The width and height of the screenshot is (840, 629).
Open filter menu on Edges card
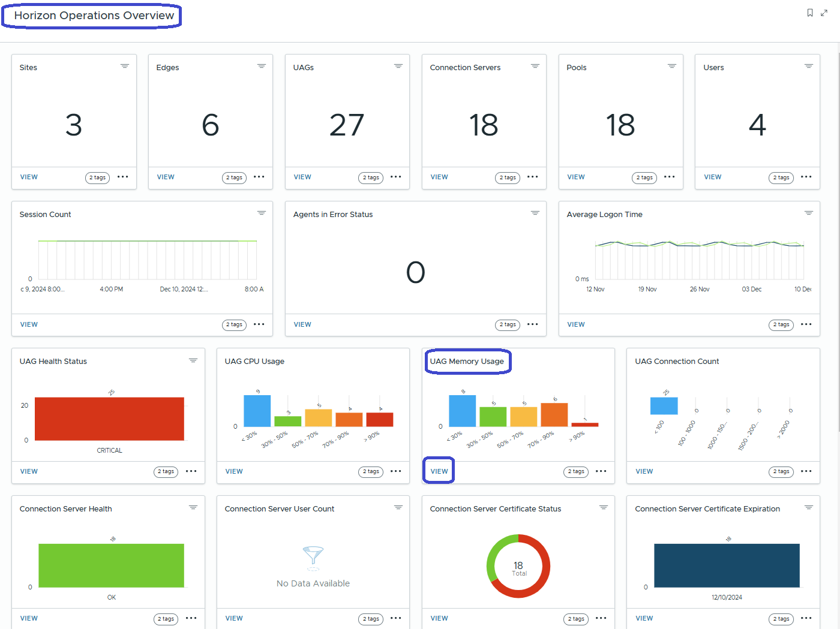click(262, 66)
